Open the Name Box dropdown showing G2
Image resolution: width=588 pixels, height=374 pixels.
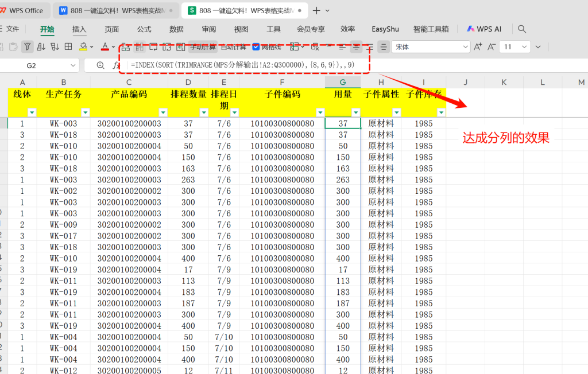click(x=73, y=65)
